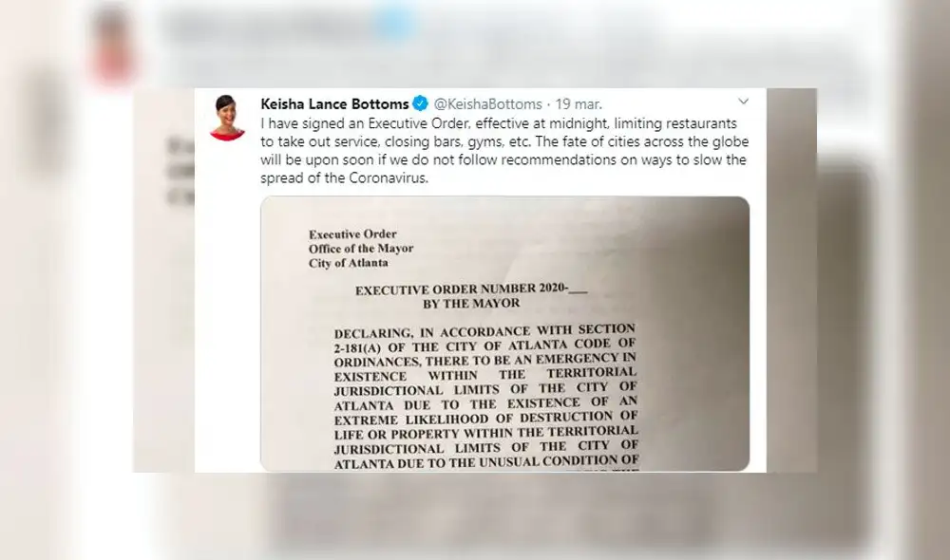
Task: Open the tweet timestamp 19 mar.
Action: (x=579, y=104)
